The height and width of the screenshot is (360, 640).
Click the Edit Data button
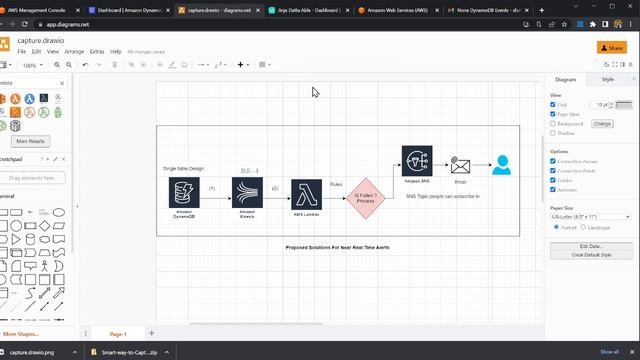591,246
